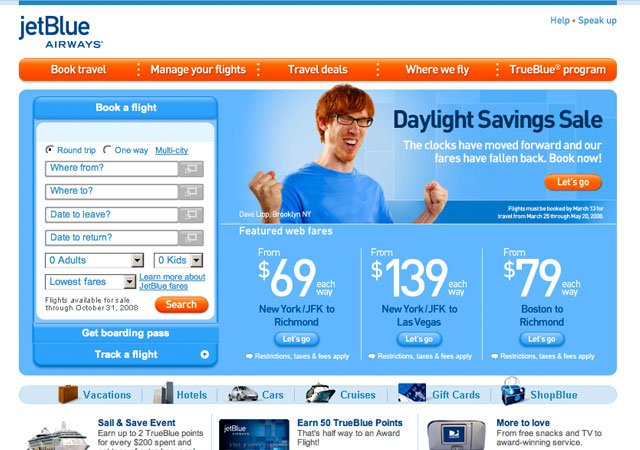Viewport: 640px width, 450px height.
Task: Click the Vacations suitcase icon
Action: click(68, 394)
